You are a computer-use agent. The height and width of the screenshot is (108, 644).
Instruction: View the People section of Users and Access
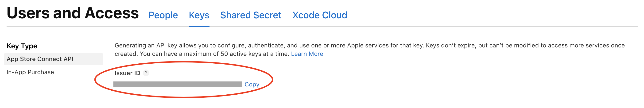[x=163, y=15]
